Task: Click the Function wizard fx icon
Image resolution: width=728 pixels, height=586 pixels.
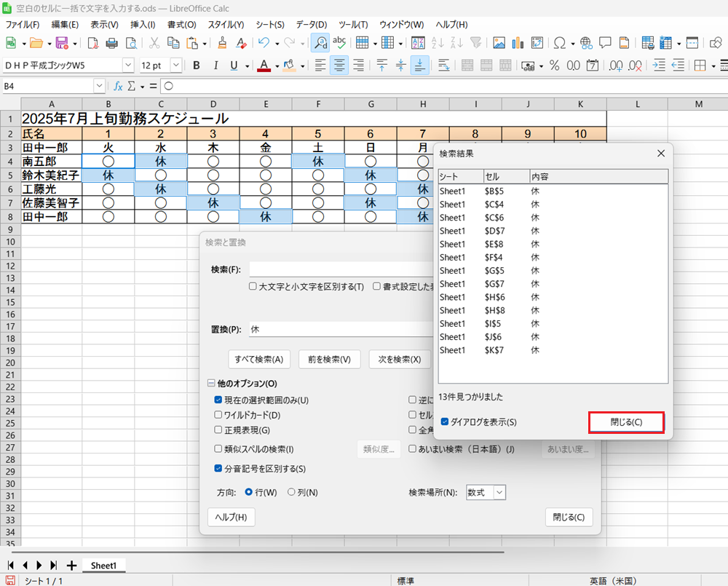Action: (x=118, y=87)
